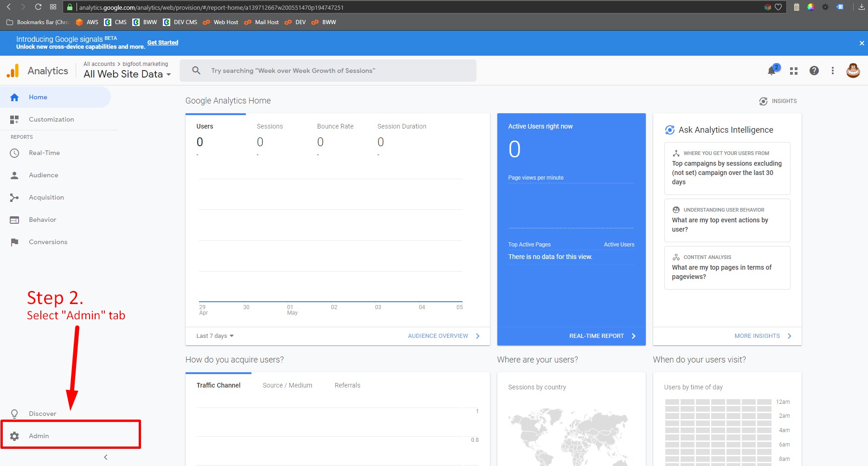
Task: Select the Behavior report icon
Action: (14, 220)
